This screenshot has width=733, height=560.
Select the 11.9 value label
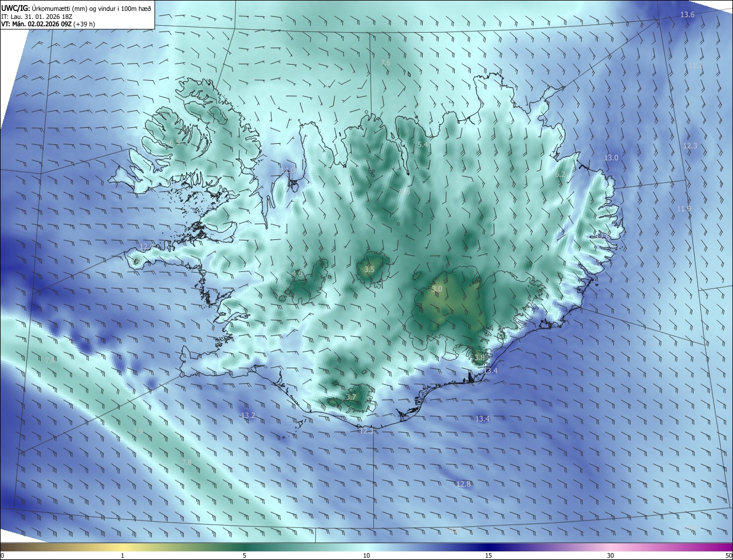coord(684,208)
